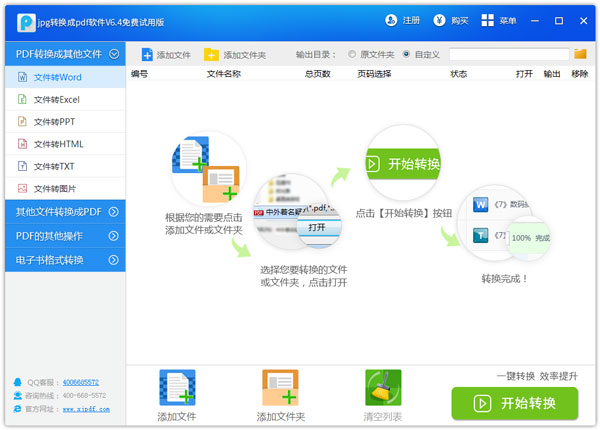The image size is (600, 430).
Task: Click the image file icon in sidebar
Action: (x=23, y=188)
